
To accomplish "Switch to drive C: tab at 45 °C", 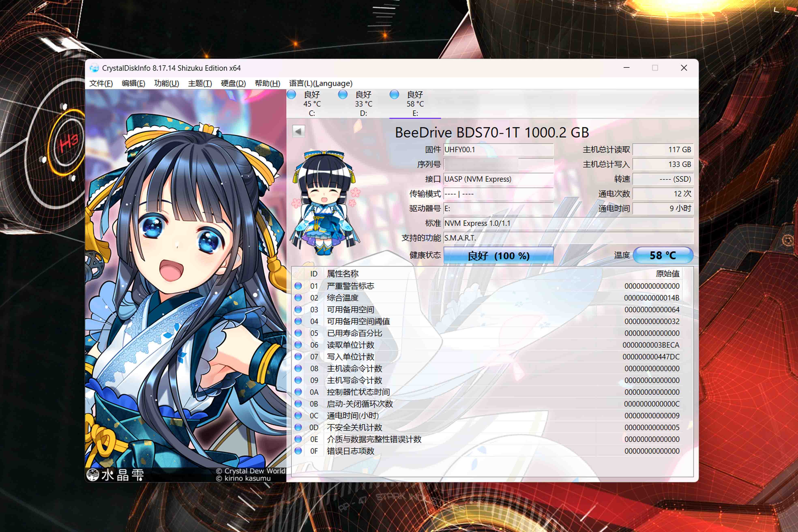I will click(x=312, y=104).
